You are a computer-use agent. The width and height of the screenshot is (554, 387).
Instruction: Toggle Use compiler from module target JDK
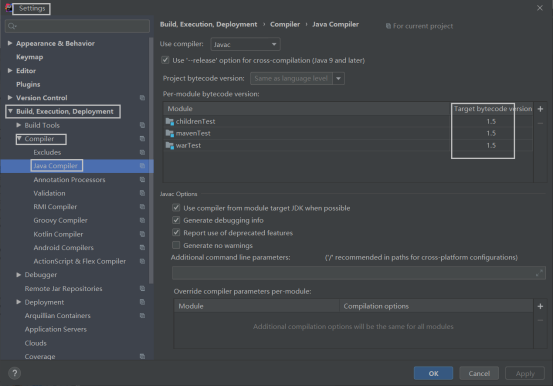tap(176, 208)
